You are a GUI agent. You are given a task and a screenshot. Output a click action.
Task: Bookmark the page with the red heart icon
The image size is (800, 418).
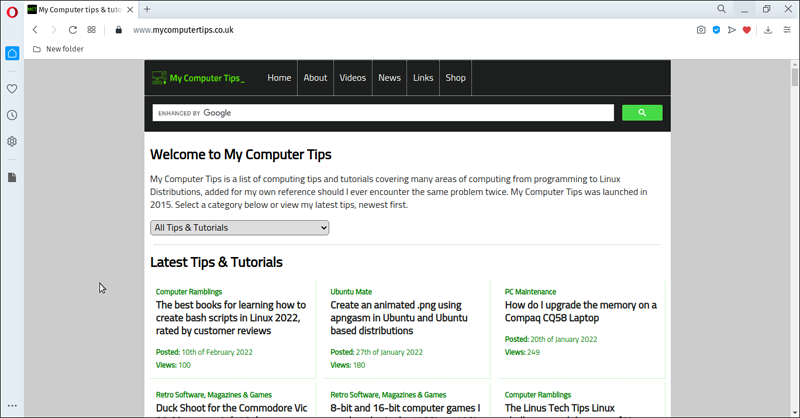tap(747, 30)
